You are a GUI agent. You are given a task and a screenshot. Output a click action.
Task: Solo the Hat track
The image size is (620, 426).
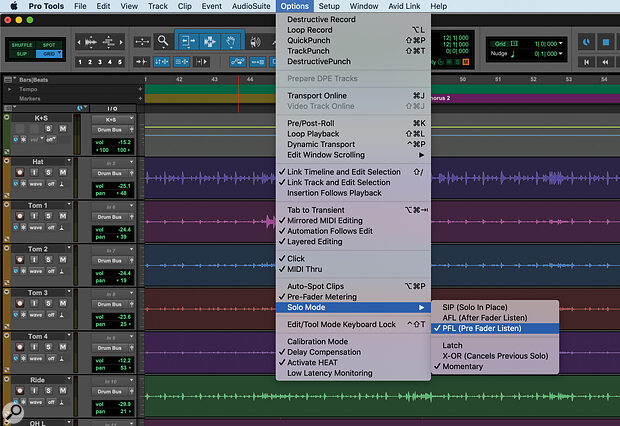click(x=48, y=172)
